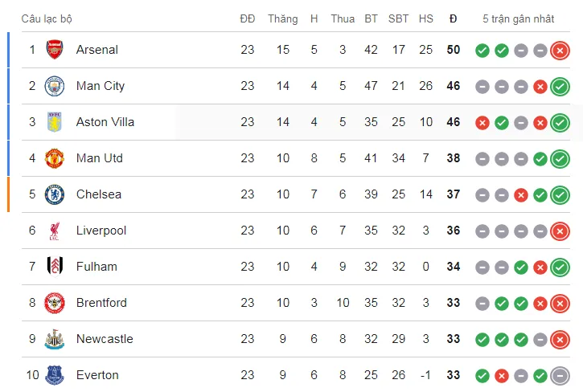The height and width of the screenshot is (392, 583).
Task: Click the Aston Villa club crest
Action: [54, 122]
